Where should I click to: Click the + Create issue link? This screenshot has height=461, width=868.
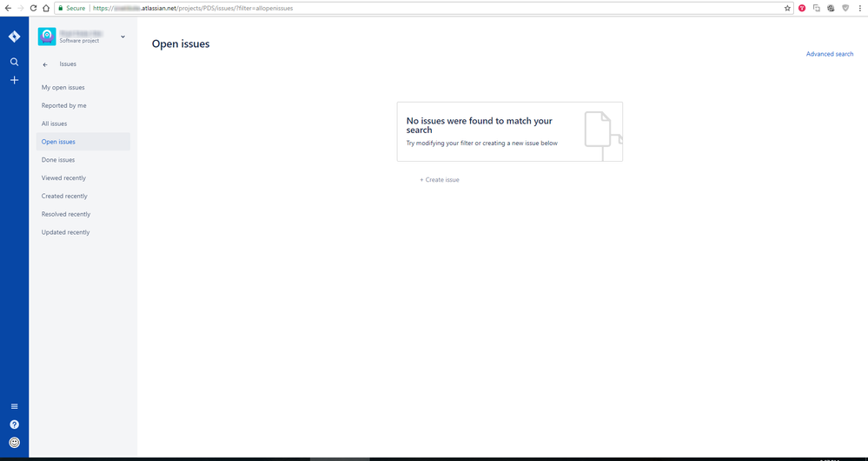pyautogui.click(x=440, y=179)
